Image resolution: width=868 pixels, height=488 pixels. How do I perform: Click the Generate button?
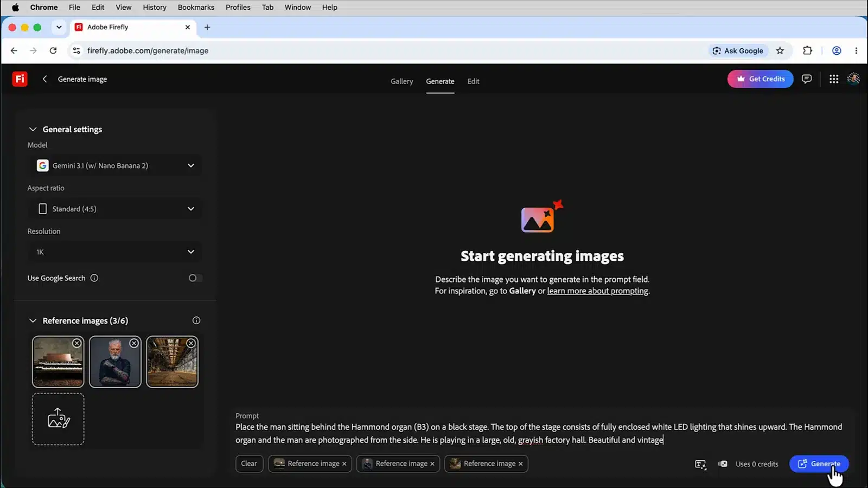(x=819, y=464)
